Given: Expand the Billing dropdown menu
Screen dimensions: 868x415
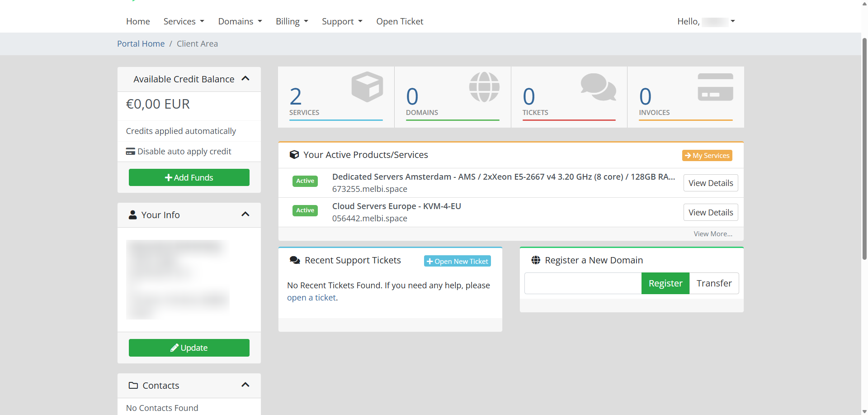Looking at the screenshot, I should [292, 21].
